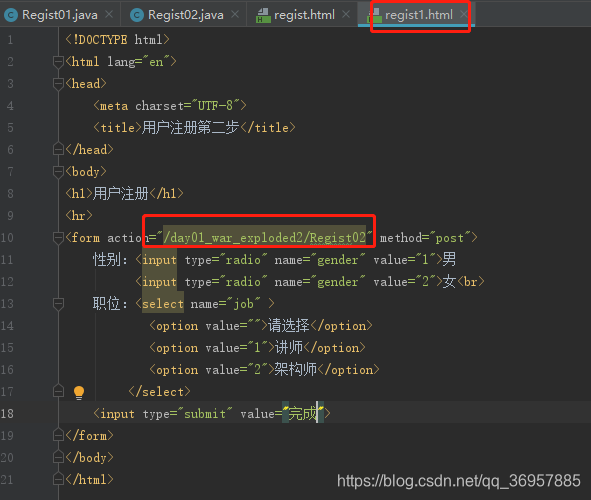591x500 pixels.
Task: Open the regist.html editor tab
Action: point(304,15)
